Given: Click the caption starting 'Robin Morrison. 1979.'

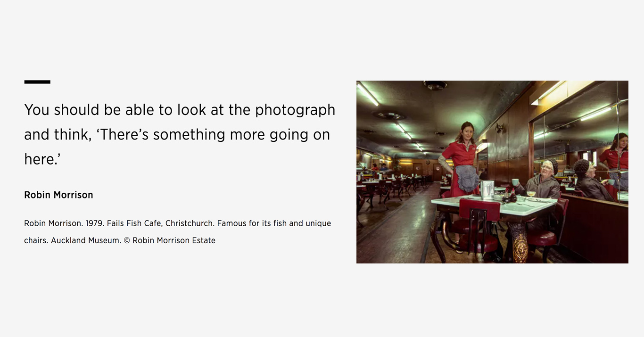Looking at the screenshot, I should coord(178,231).
